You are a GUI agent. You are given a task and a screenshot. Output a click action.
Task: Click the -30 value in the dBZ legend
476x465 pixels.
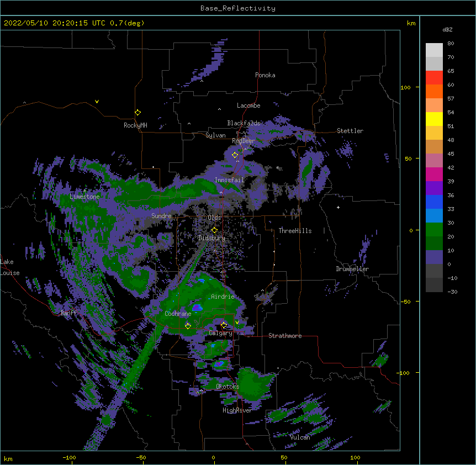point(452,292)
